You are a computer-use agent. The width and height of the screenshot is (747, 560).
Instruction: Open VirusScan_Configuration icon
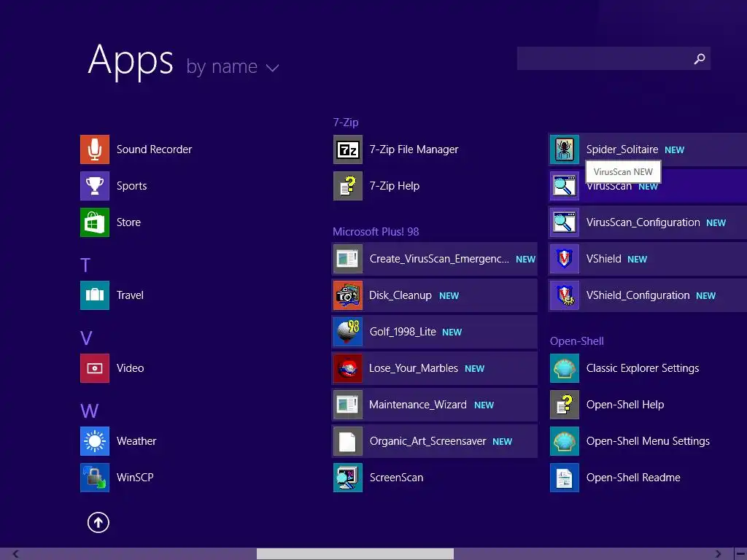click(x=565, y=222)
